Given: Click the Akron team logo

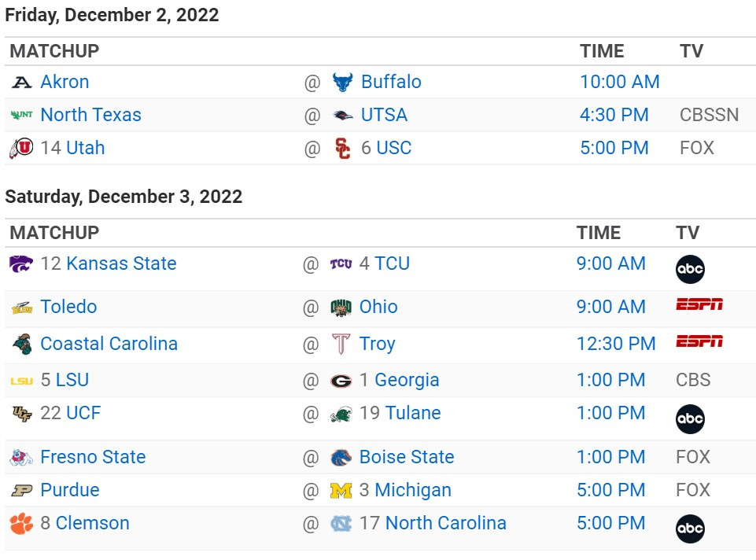Looking at the screenshot, I should coord(22,82).
